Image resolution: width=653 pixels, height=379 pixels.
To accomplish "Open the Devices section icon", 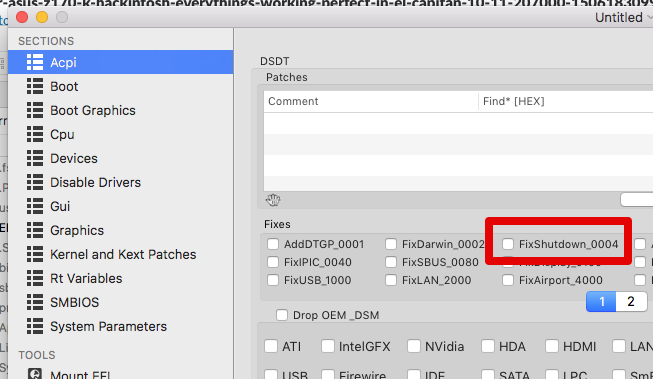I will coord(35,158).
